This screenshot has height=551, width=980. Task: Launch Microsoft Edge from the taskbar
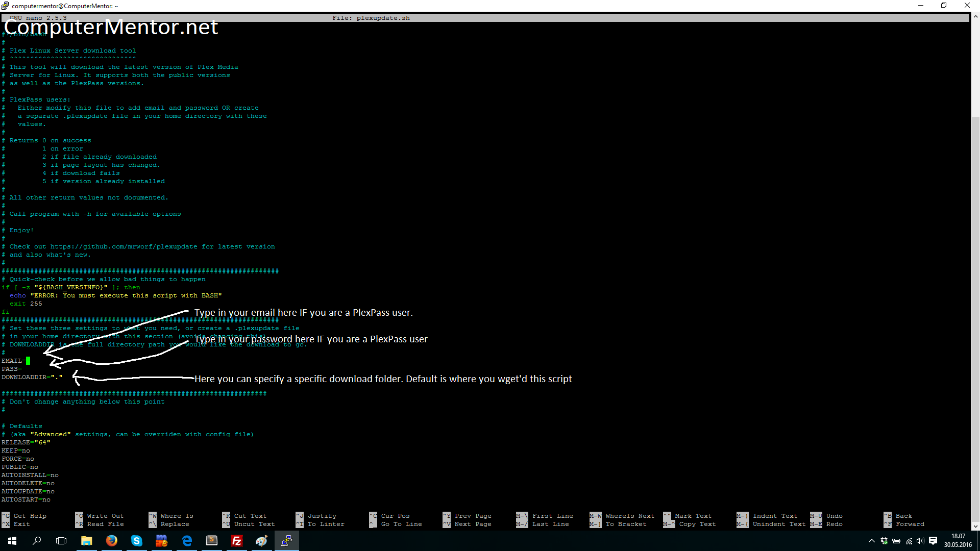coord(187,541)
